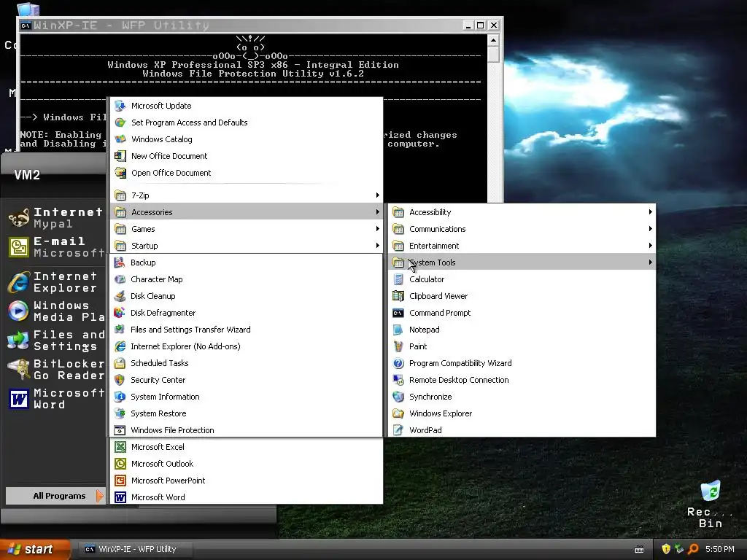Open Windows Explorer from Accessories

point(522,413)
